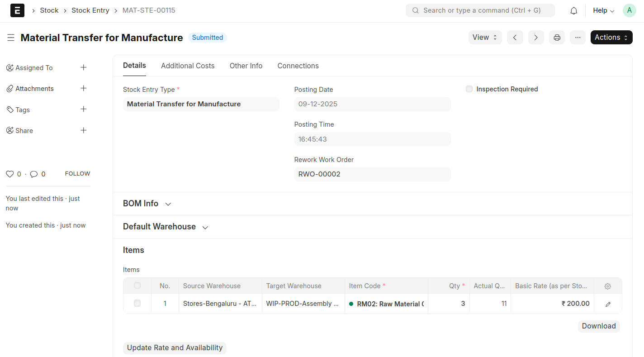Viewport: 644px width, 357px height.
Task: Focus the search or command bar
Action: tap(480, 10)
